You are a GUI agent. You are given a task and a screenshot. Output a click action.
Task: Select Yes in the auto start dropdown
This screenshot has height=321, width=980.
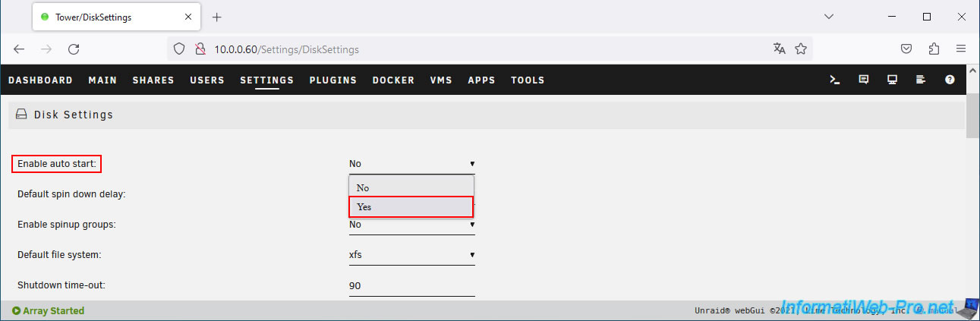coord(411,206)
